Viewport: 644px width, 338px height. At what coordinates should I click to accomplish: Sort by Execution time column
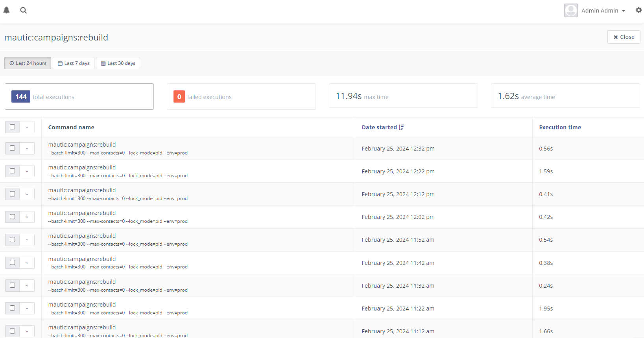(x=560, y=127)
